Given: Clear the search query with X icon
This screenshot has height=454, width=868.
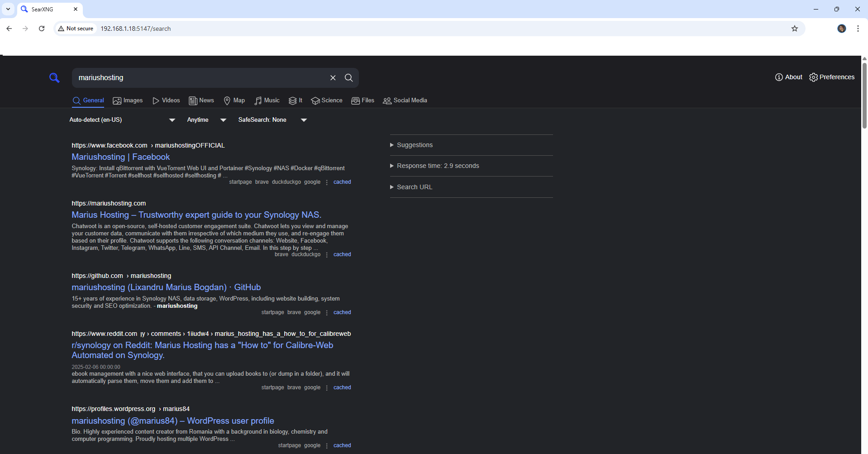Looking at the screenshot, I should (333, 78).
